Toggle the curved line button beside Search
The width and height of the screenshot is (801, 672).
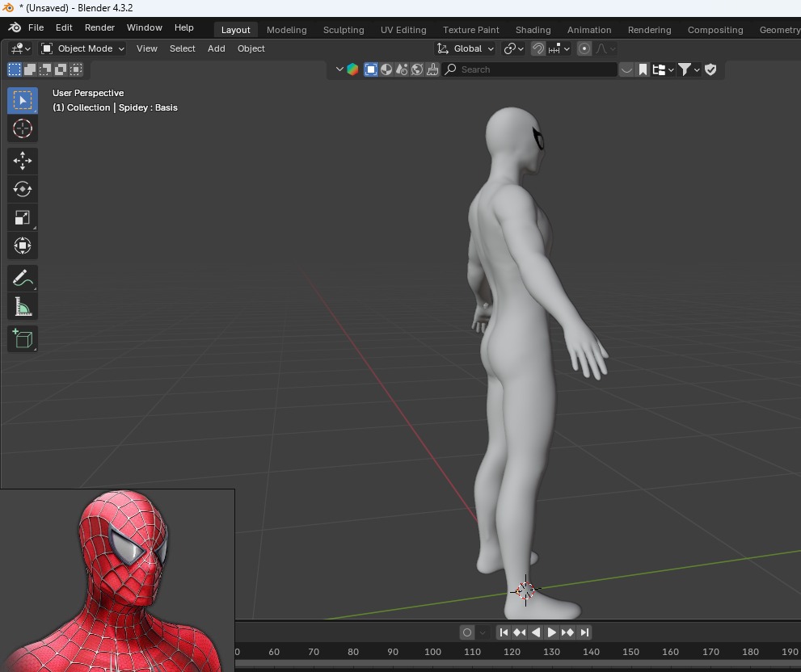pyautogui.click(x=626, y=69)
